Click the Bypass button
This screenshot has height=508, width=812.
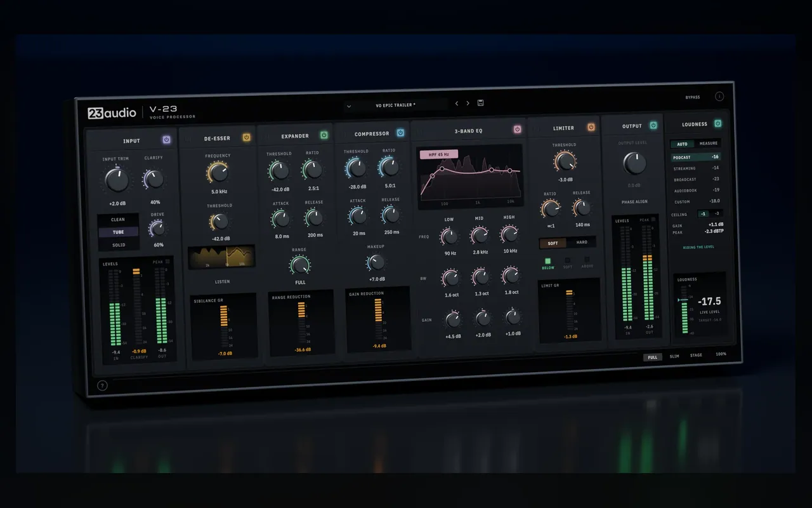pos(693,97)
